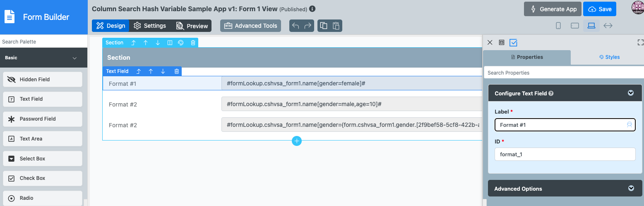Click the paste element icon
The image size is (644, 206).
[x=336, y=26]
